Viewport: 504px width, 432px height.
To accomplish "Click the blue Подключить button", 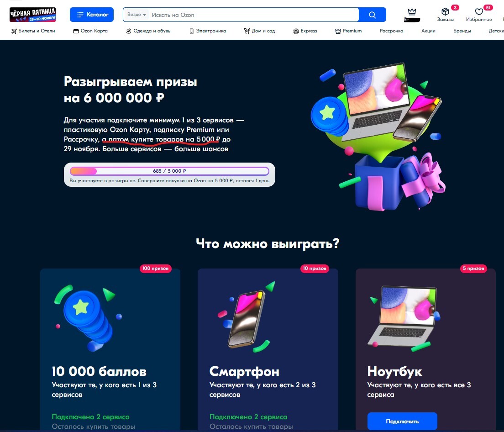I will [402, 421].
